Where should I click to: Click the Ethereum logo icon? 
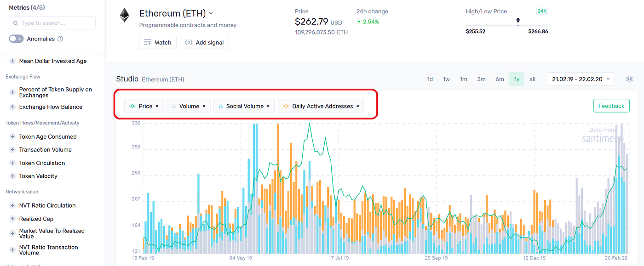pyautogui.click(x=125, y=15)
